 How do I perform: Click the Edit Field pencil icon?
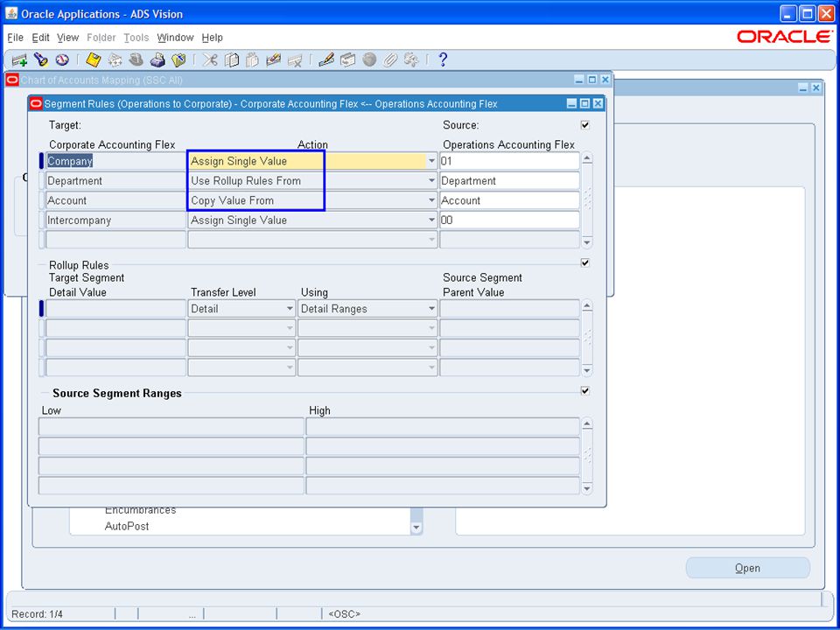pyautogui.click(x=326, y=60)
